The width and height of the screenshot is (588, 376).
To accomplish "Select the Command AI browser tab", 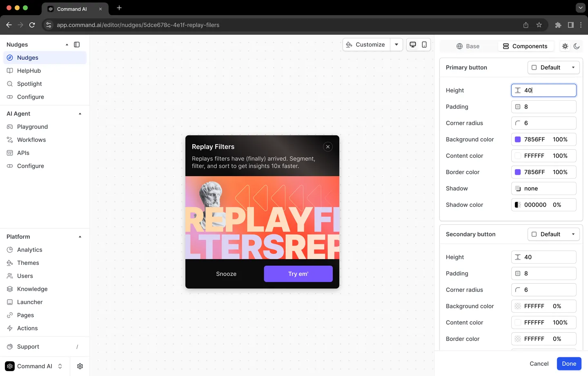I will (x=75, y=9).
